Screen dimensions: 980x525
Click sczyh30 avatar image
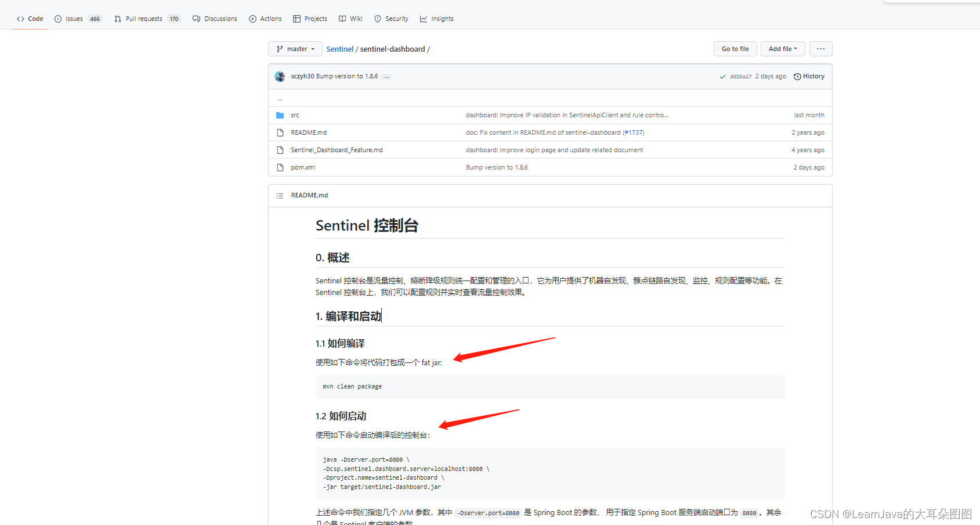click(x=280, y=77)
